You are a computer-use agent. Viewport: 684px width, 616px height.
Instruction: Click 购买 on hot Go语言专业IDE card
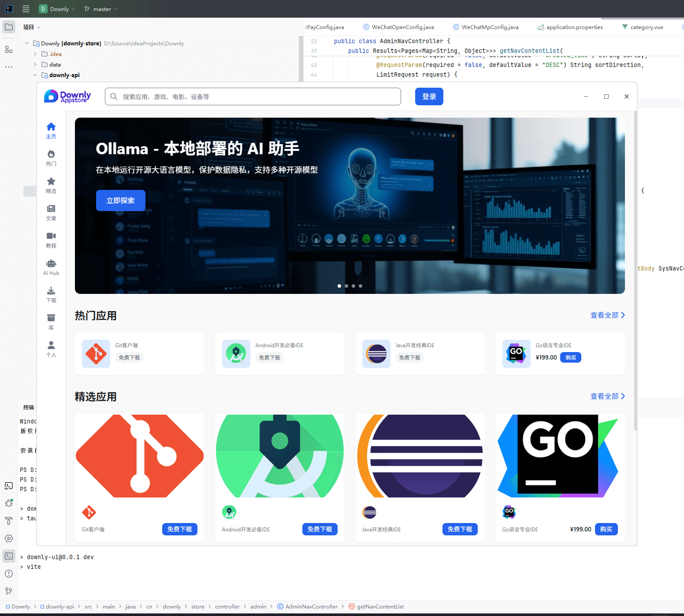click(x=571, y=357)
